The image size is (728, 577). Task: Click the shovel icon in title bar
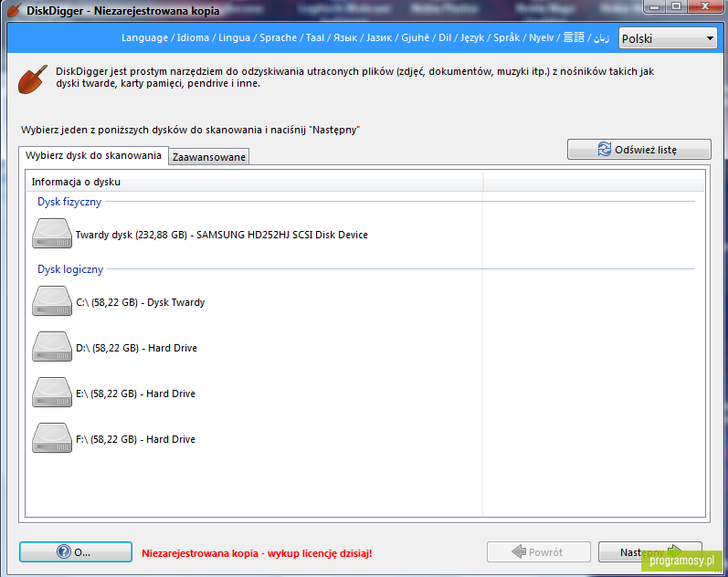coord(15,10)
